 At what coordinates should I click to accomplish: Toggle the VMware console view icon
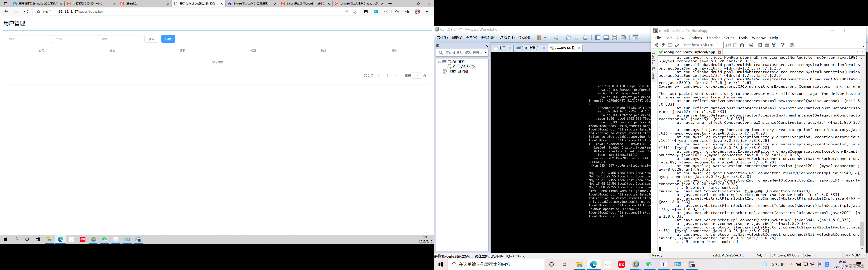point(635,38)
